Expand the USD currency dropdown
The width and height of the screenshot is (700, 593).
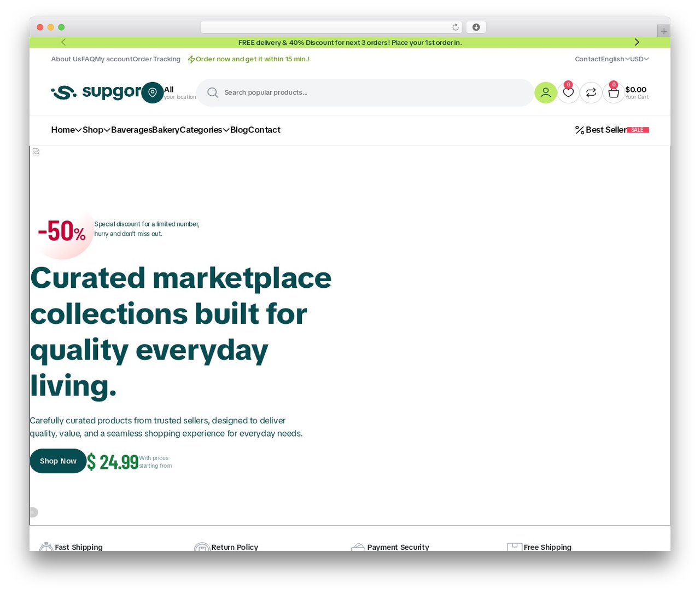[639, 59]
